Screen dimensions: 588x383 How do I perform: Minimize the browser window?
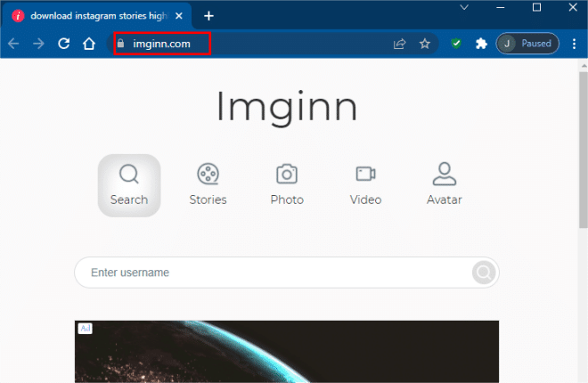(501, 7)
